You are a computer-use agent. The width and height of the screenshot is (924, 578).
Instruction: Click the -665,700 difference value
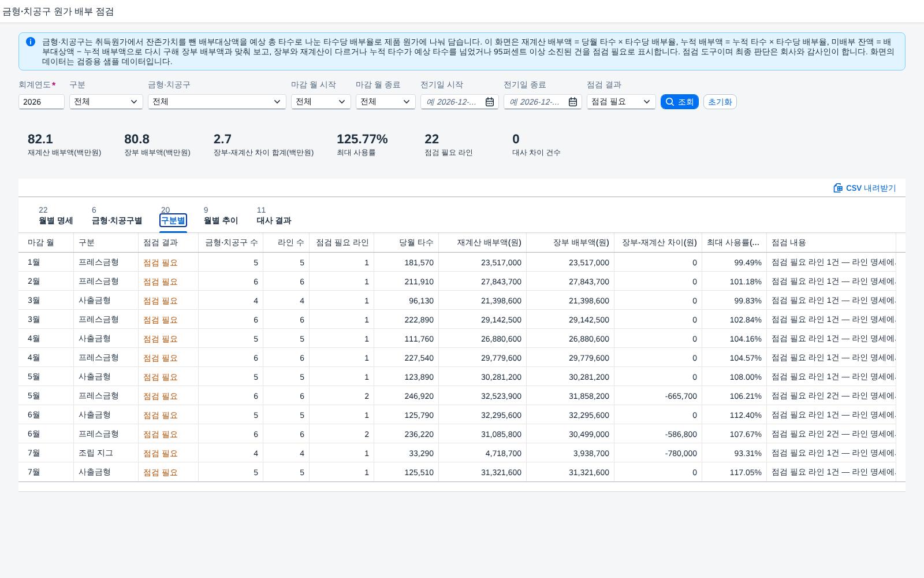pyautogui.click(x=681, y=396)
